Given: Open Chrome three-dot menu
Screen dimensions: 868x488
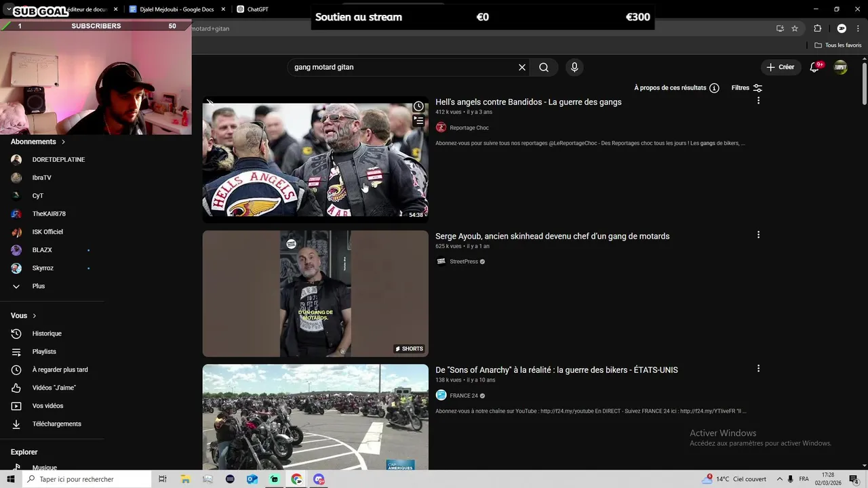Looking at the screenshot, I should pos(858,28).
